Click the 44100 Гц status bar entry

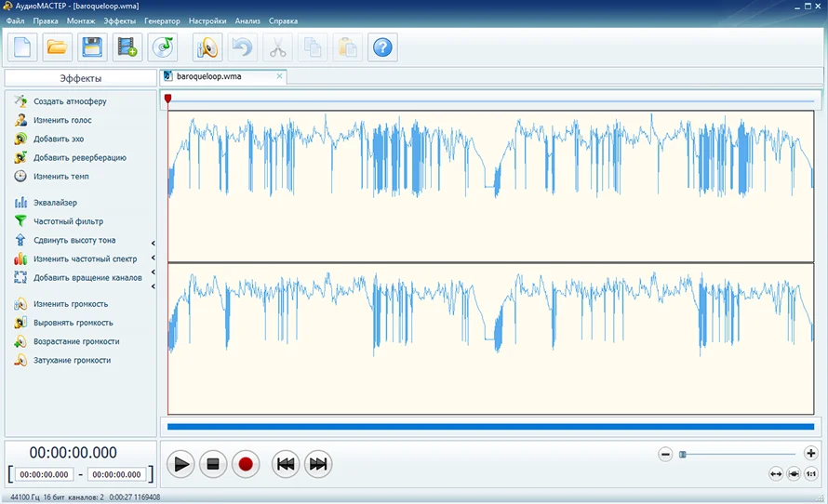click(x=24, y=497)
